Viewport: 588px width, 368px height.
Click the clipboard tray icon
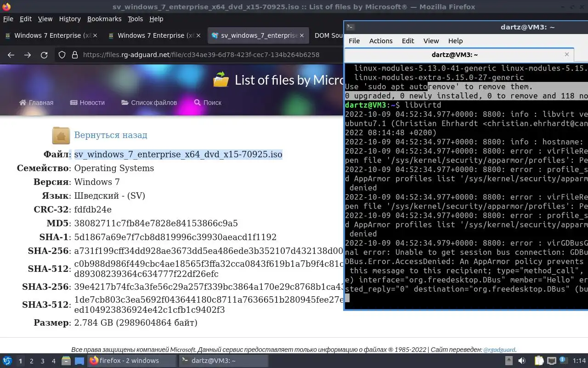538,361
